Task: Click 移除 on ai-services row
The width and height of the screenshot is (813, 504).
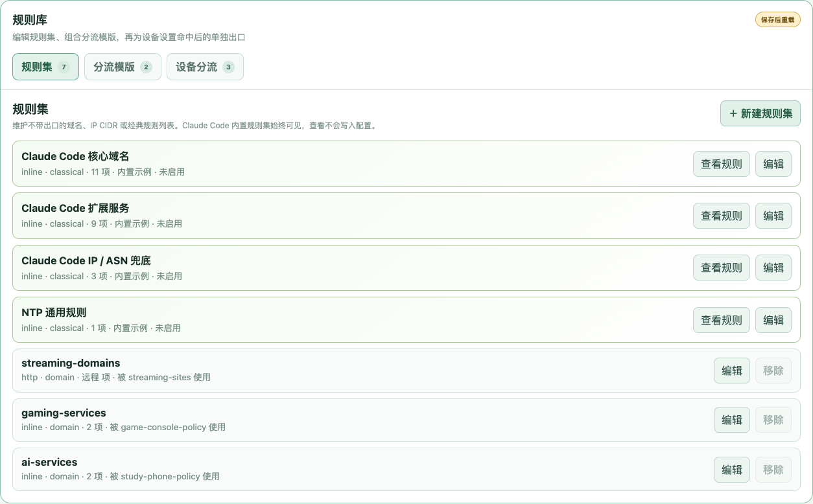Action: pos(773,470)
